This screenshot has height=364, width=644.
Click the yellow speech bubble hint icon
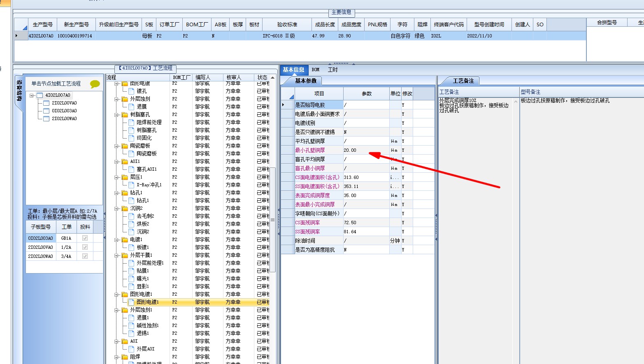tap(95, 84)
